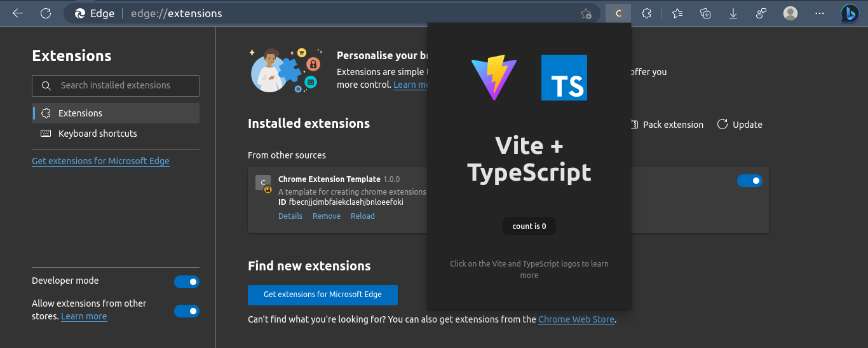Click the count is 0 button
This screenshot has width=868, height=348.
click(529, 226)
